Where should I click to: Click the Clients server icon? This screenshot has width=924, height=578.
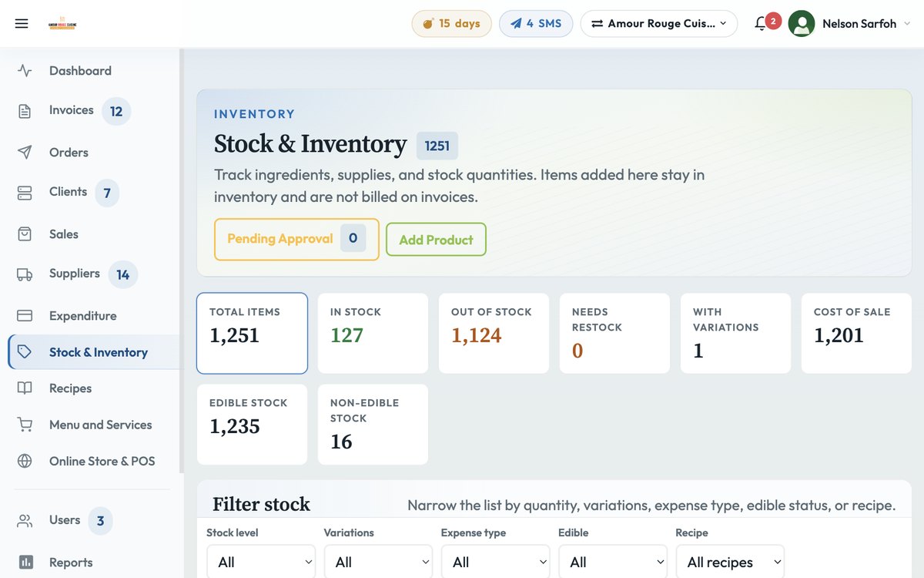[25, 193]
